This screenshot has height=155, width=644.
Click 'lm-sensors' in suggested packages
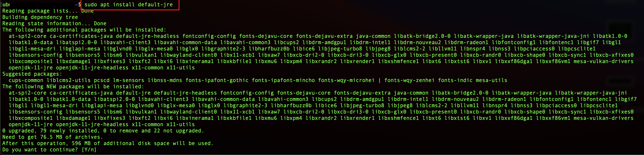tap(129, 80)
